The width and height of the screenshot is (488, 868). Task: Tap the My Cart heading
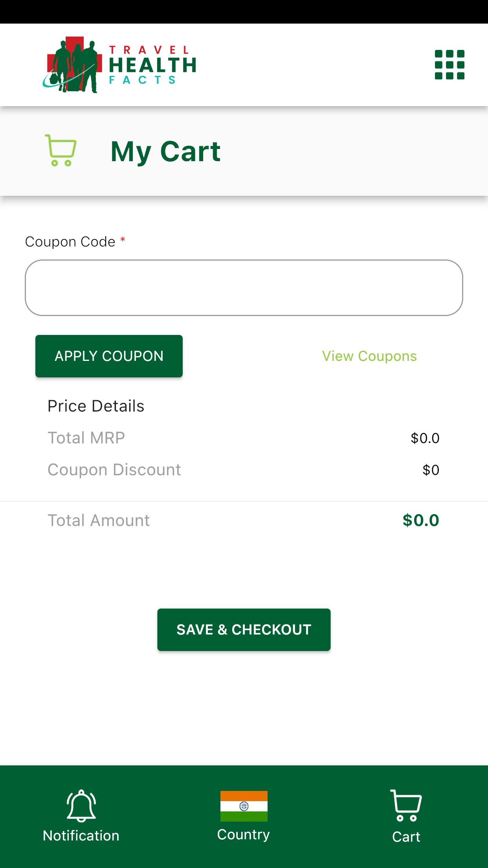[165, 152]
